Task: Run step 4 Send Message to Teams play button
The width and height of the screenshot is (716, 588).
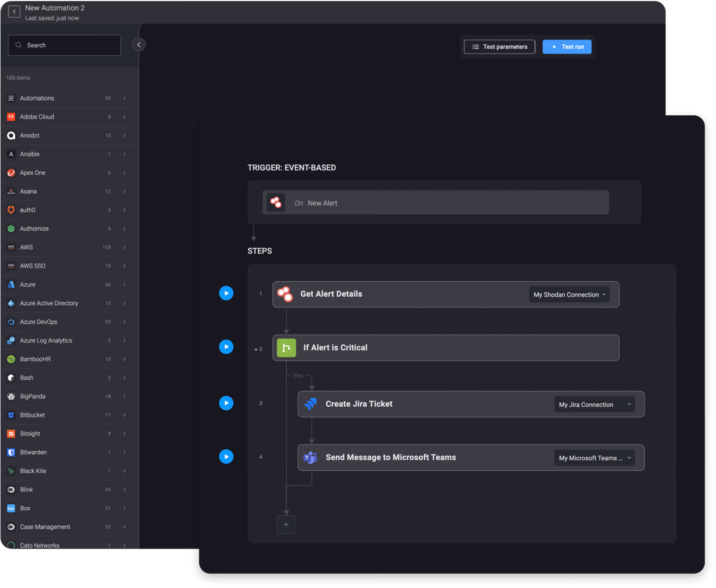Action: click(x=226, y=457)
